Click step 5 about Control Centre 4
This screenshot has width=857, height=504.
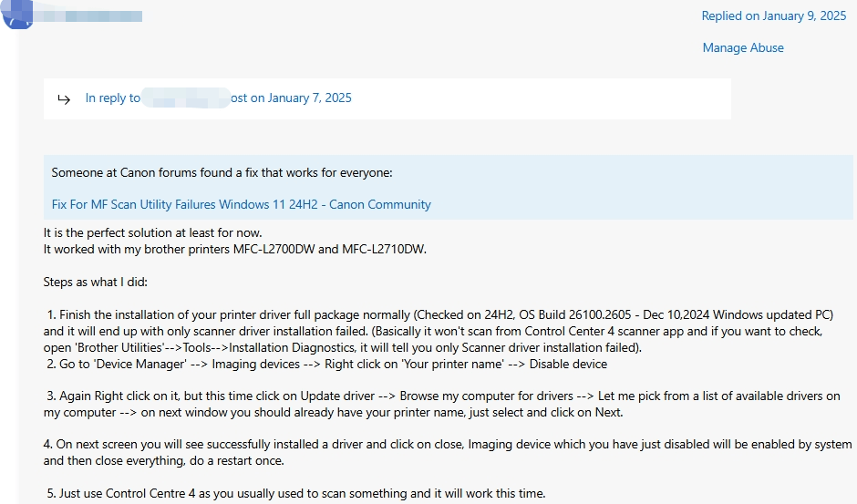295,493
